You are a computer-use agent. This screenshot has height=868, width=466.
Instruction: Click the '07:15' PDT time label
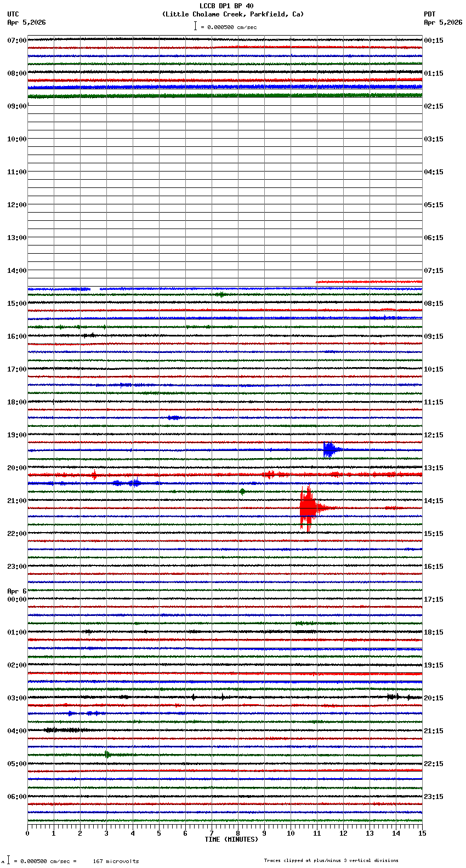click(434, 271)
